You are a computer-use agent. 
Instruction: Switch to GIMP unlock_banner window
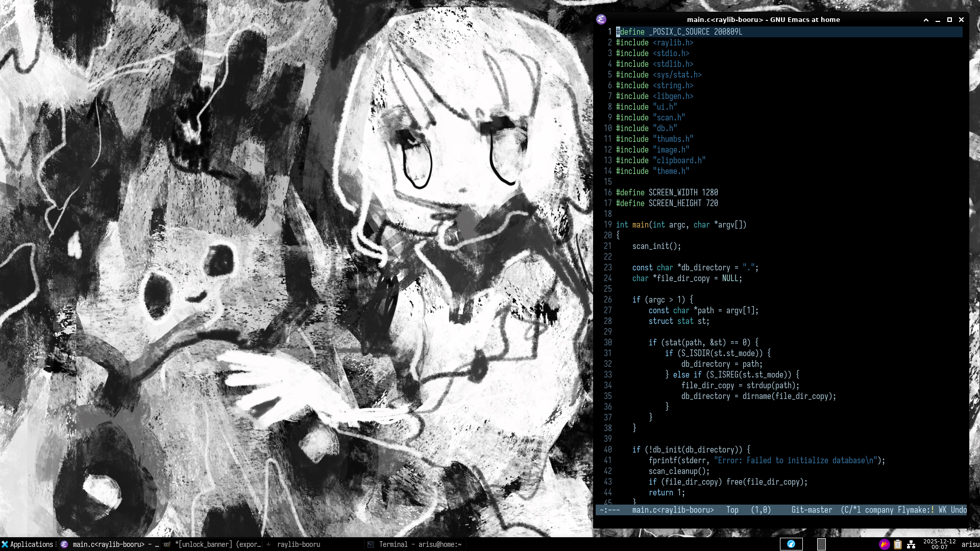[217, 544]
